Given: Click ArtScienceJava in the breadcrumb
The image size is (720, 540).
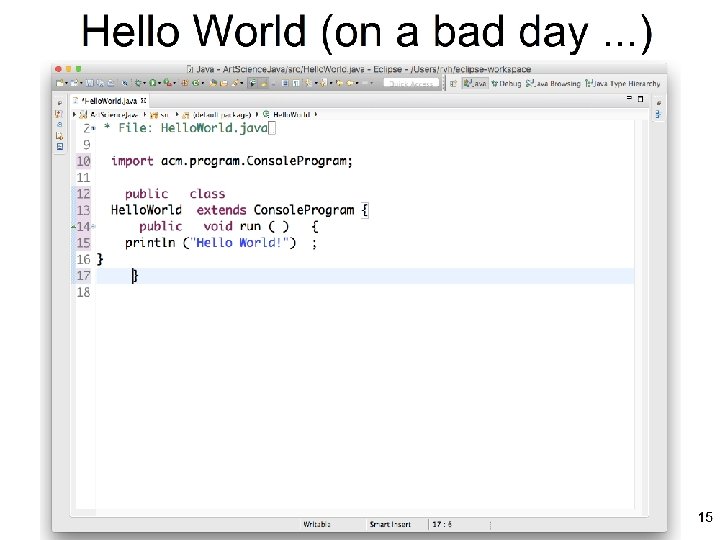Looking at the screenshot, I should click(x=109, y=114).
